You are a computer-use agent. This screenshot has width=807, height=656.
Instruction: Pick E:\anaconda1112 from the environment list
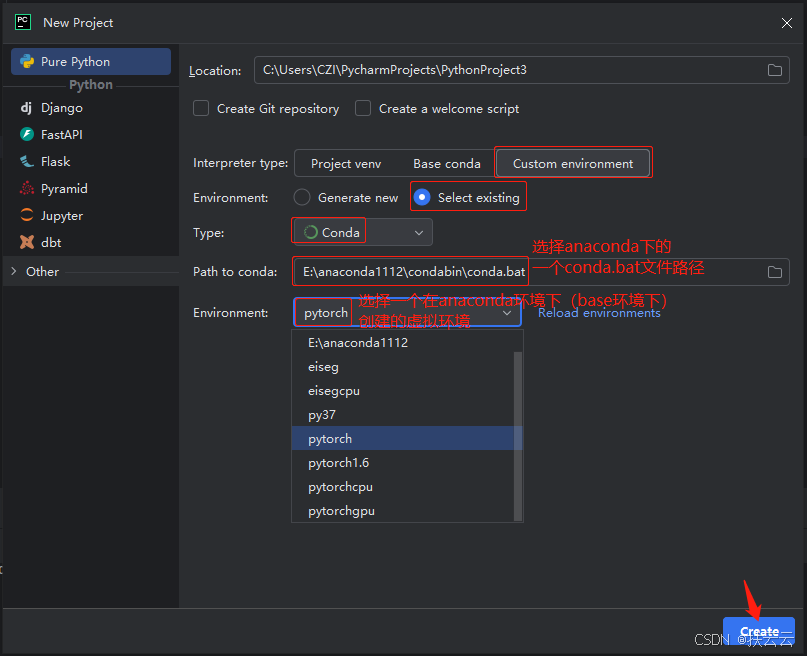click(x=403, y=343)
